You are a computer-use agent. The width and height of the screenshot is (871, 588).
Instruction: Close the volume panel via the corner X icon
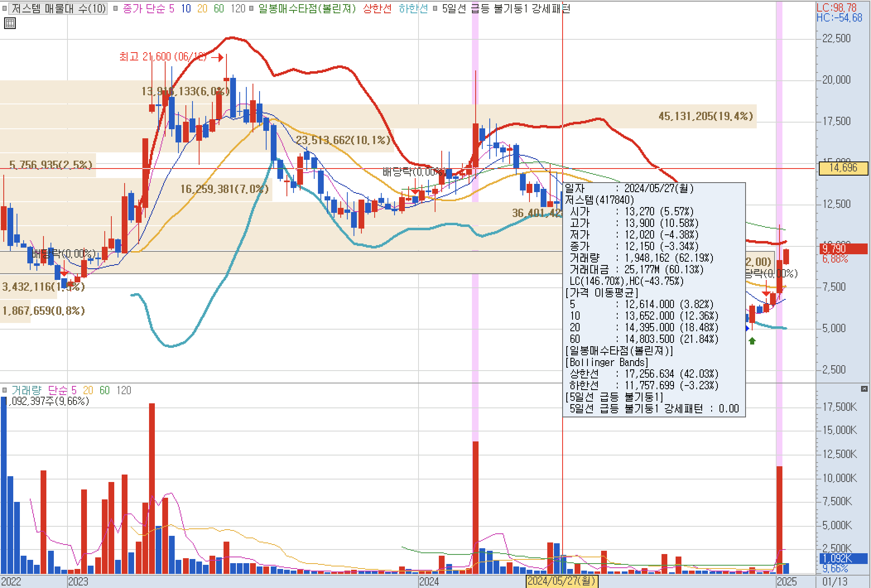click(x=864, y=389)
